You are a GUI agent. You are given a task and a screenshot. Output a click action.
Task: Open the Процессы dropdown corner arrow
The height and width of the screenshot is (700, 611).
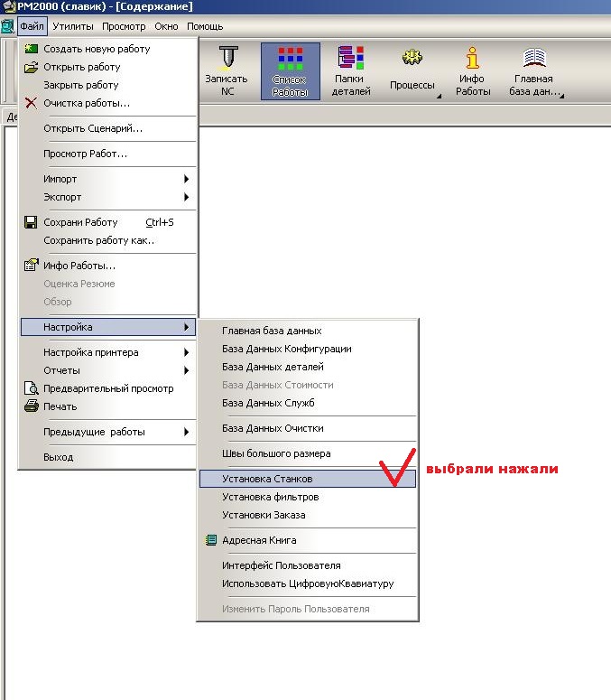(439, 96)
